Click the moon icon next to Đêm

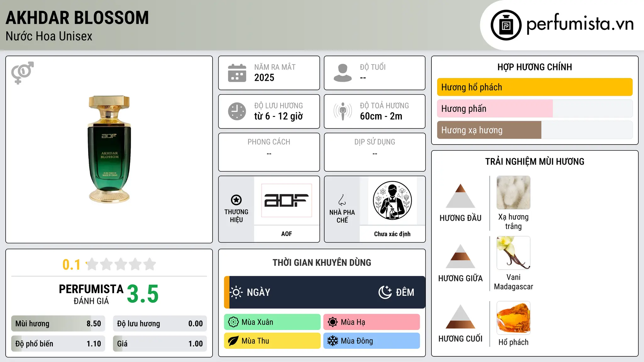[x=385, y=292]
